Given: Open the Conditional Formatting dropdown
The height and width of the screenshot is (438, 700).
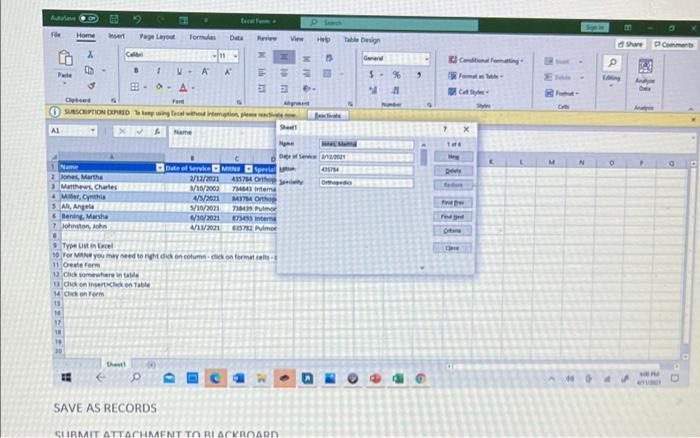Looking at the screenshot, I should pyautogui.click(x=486, y=60).
